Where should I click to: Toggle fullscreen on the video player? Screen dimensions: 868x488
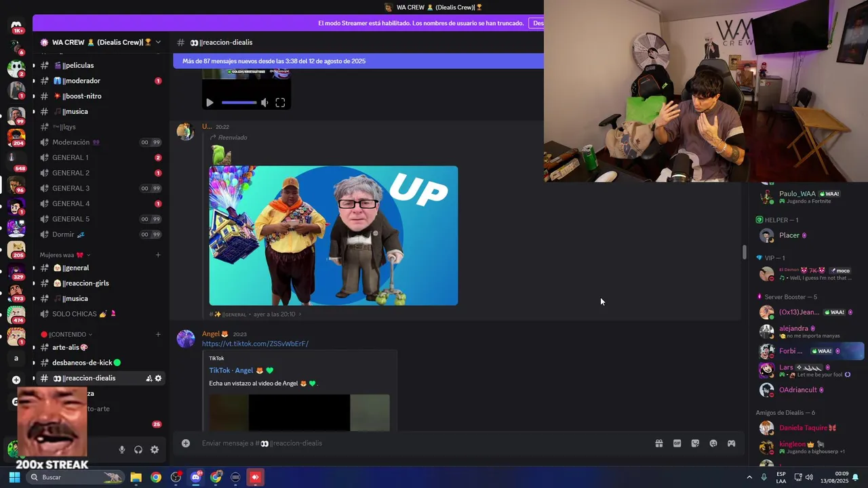pyautogui.click(x=280, y=102)
